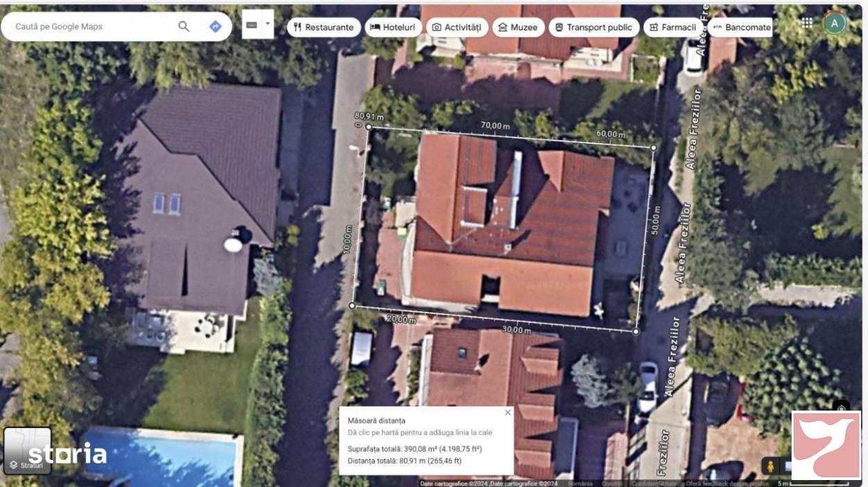Viewport: 868px width, 487px height.
Task: Click the my location icon above pegman
Action: (841, 408)
